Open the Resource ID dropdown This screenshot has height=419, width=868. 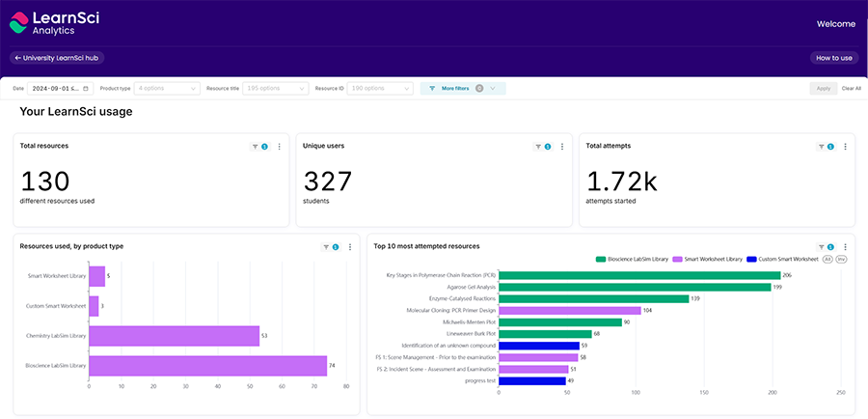380,88
